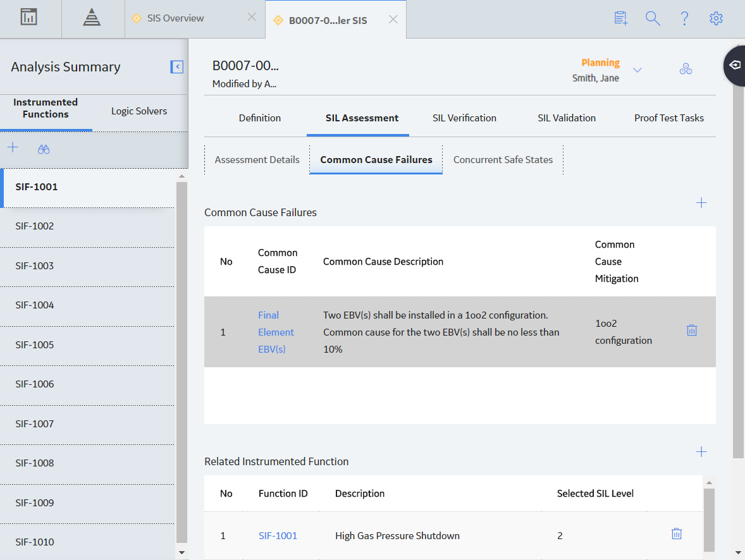Open the help question mark icon
Viewport: 745px width, 560px height.
pos(684,18)
